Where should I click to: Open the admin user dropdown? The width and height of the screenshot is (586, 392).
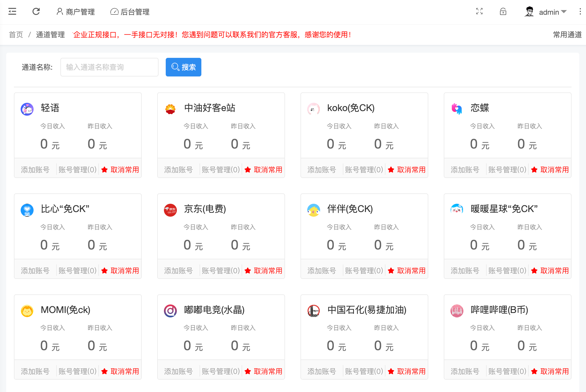click(x=553, y=12)
